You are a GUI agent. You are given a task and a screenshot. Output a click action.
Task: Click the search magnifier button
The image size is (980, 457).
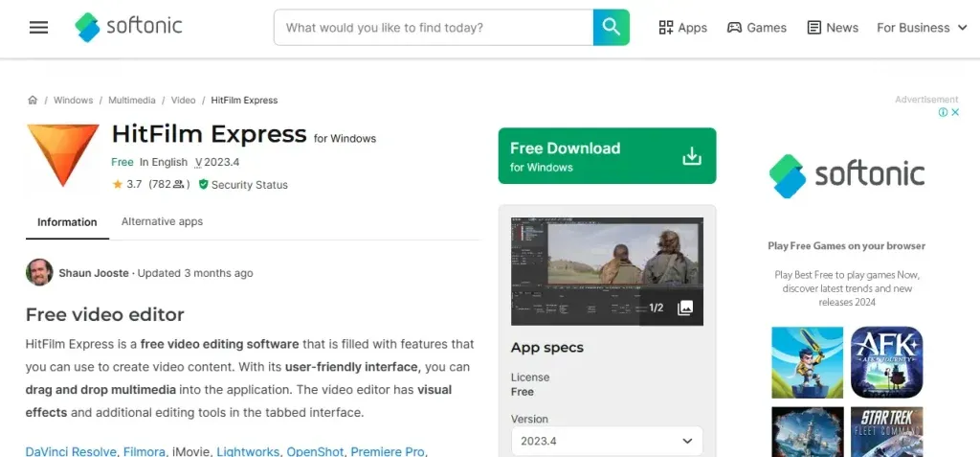pos(612,27)
